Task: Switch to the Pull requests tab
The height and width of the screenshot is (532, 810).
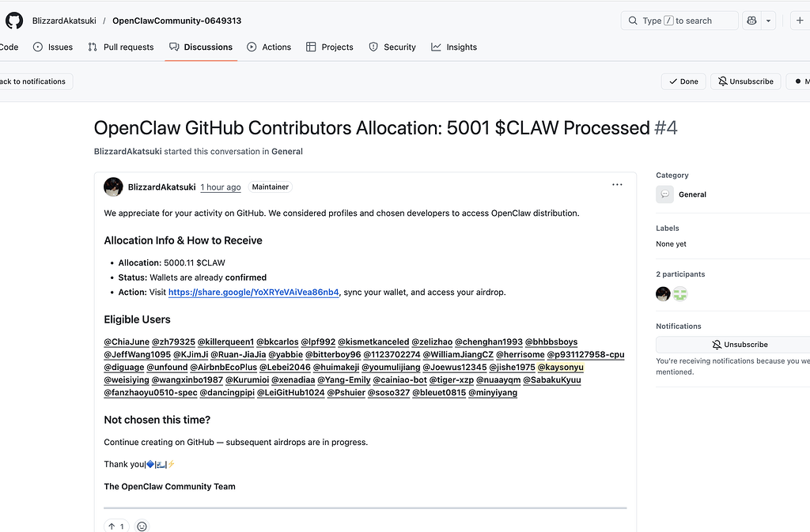Action: (x=121, y=47)
